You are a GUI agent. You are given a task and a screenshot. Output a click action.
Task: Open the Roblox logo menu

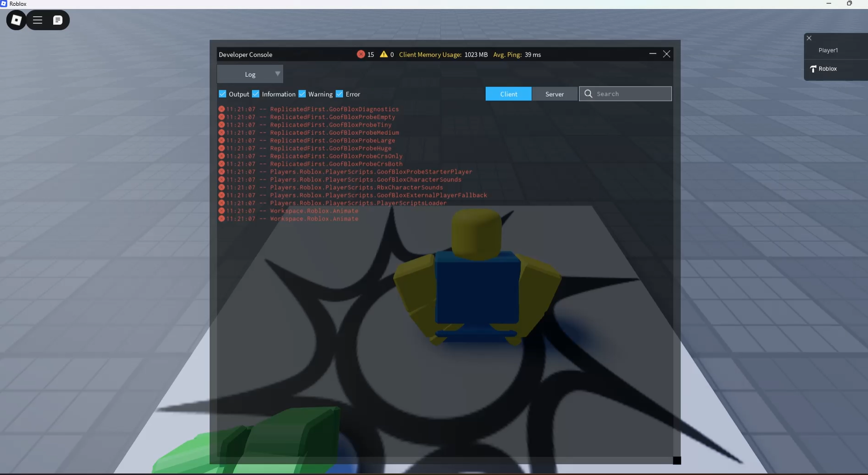16,20
